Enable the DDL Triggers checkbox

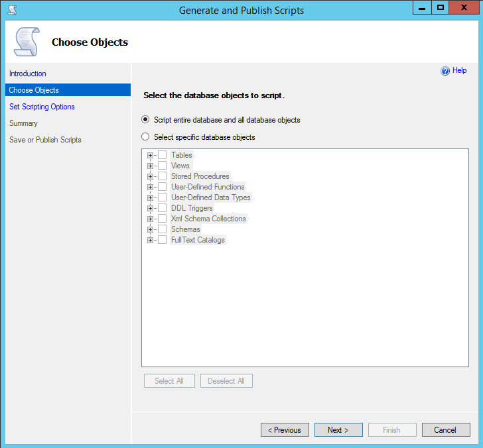click(163, 208)
